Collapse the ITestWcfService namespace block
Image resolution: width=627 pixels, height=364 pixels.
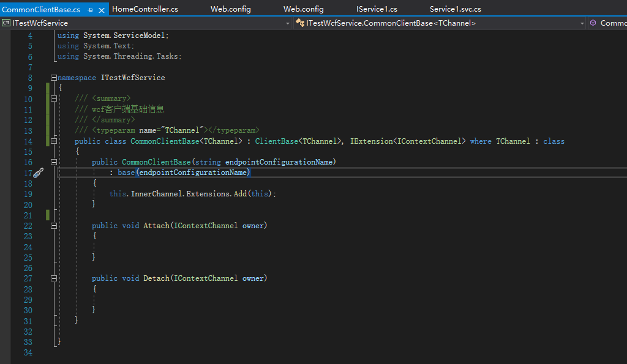tap(54, 78)
